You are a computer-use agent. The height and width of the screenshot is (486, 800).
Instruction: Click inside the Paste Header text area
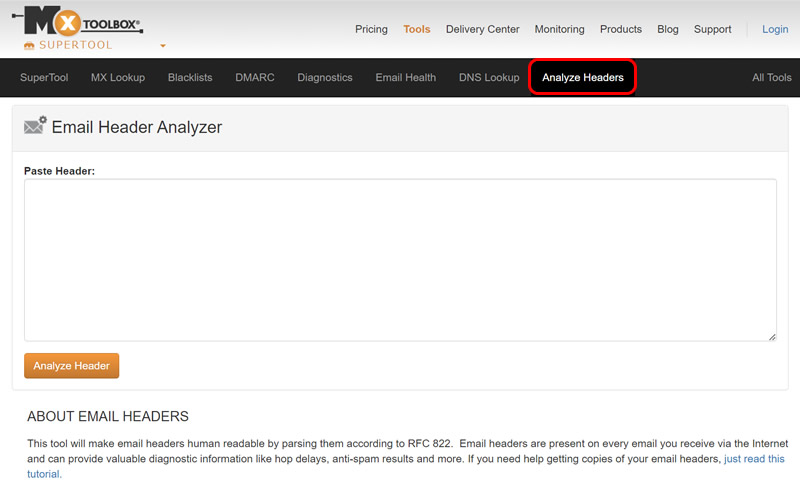[x=400, y=260]
